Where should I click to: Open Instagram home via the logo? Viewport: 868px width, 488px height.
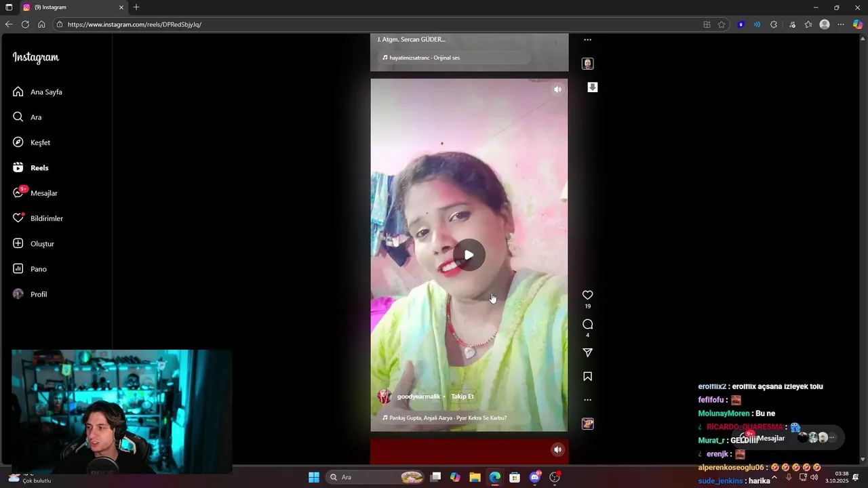pyautogui.click(x=36, y=58)
